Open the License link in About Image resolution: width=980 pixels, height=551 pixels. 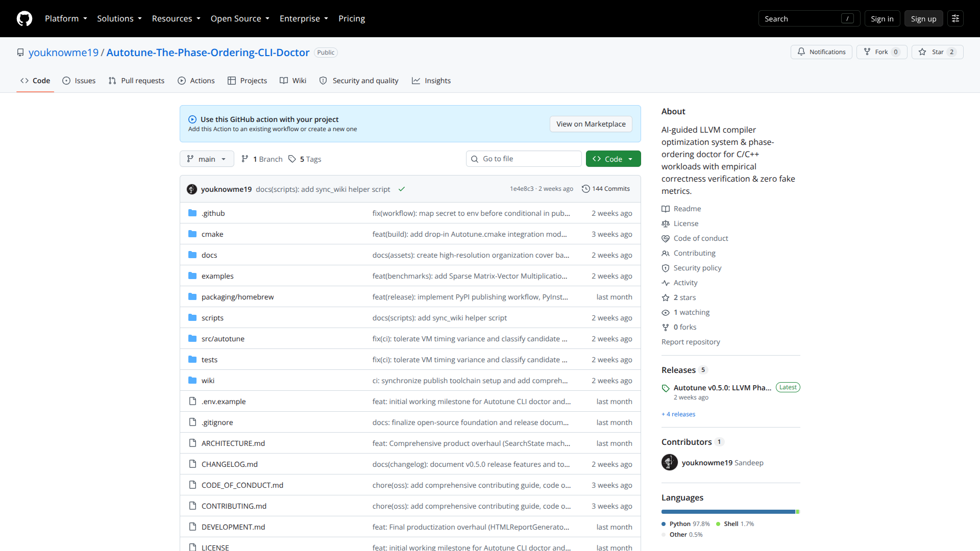click(x=680, y=223)
